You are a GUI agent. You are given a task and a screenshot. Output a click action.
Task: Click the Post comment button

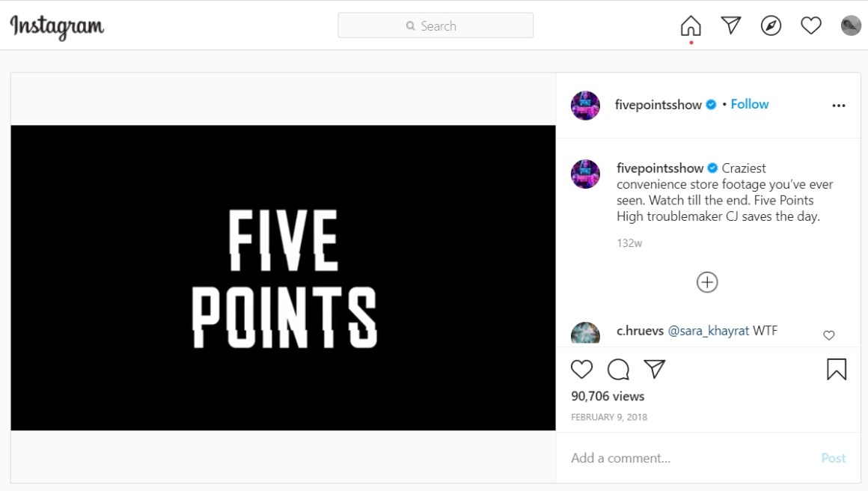[833, 458]
